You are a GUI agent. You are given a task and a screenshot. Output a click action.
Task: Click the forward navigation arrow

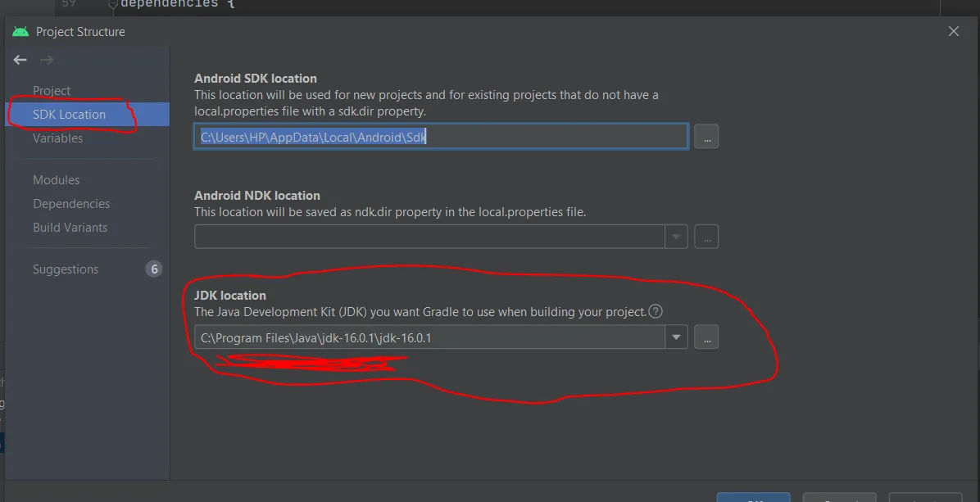(x=47, y=60)
